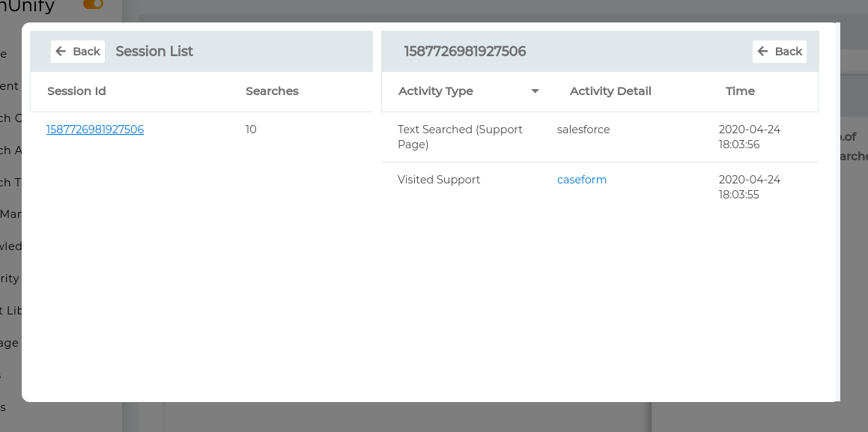Open the caseform activity detail link
The height and width of the screenshot is (432, 868).
[x=582, y=180]
